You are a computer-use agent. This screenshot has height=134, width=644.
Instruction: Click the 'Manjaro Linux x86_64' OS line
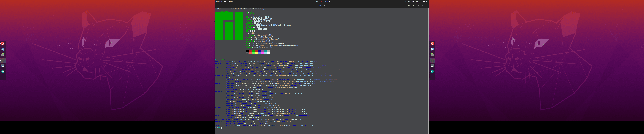click(258, 17)
